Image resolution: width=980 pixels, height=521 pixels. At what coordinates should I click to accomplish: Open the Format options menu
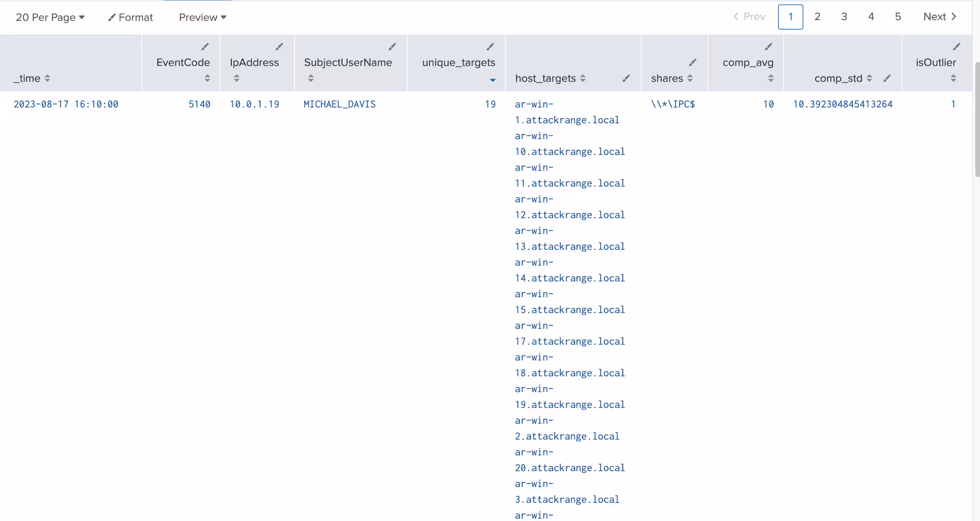click(x=131, y=17)
